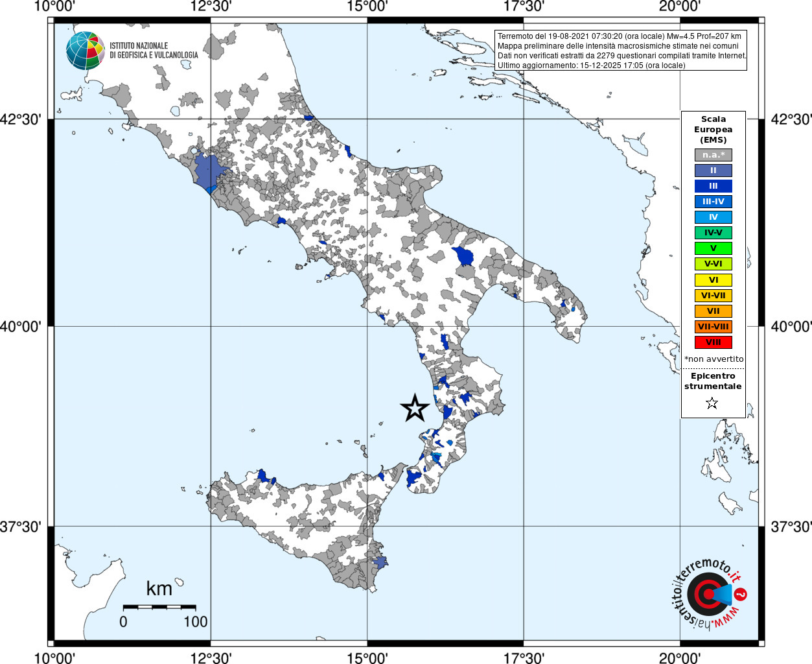This screenshot has width=812, height=664.
Task: Click the INGV globe logo
Action: click(x=85, y=51)
